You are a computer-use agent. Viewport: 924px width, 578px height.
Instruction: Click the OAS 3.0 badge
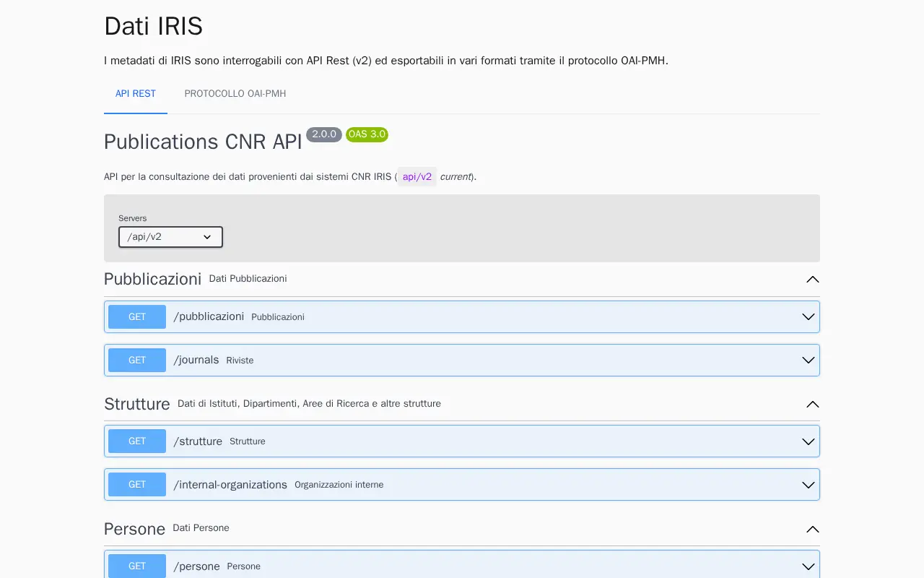click(x=367, y=134)
